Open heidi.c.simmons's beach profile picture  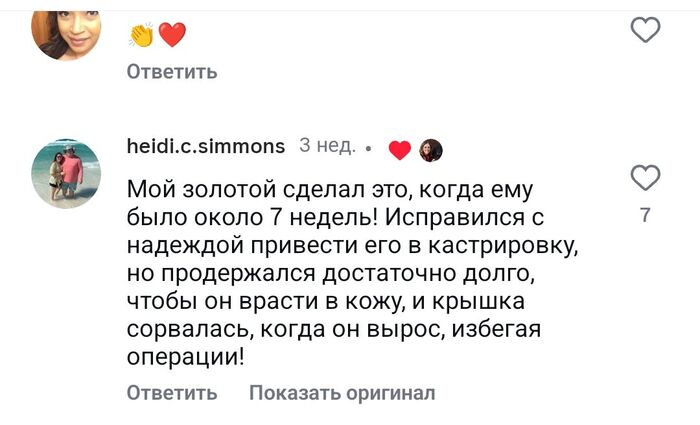tap(67, 173)
